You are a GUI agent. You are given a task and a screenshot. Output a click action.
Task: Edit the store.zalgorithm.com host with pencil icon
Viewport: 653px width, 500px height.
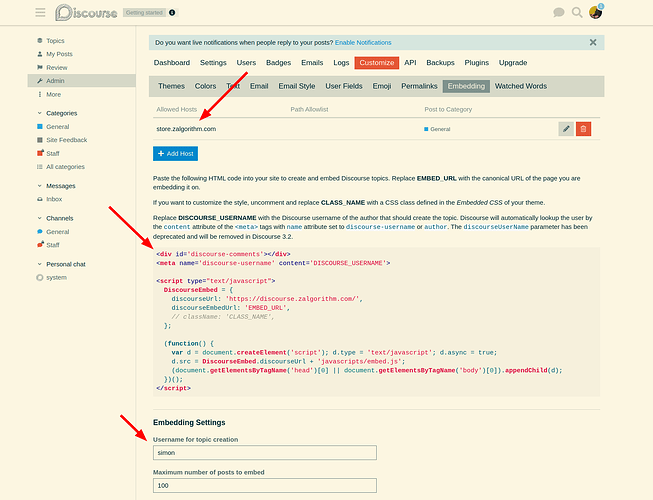click(566, 129)
